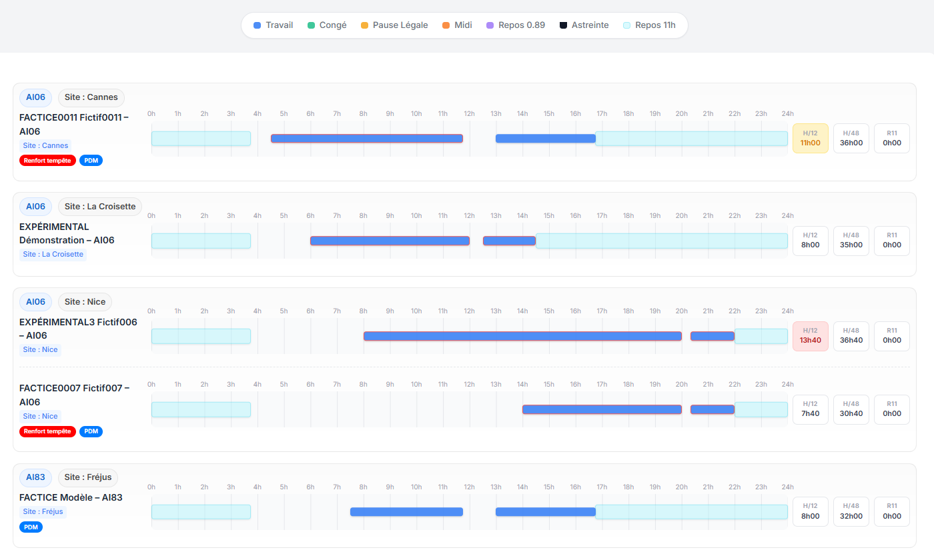The image size is (934, 560).
Task: Click the H/12 8h00 box for Démonstration
Action: coord(811,241)
